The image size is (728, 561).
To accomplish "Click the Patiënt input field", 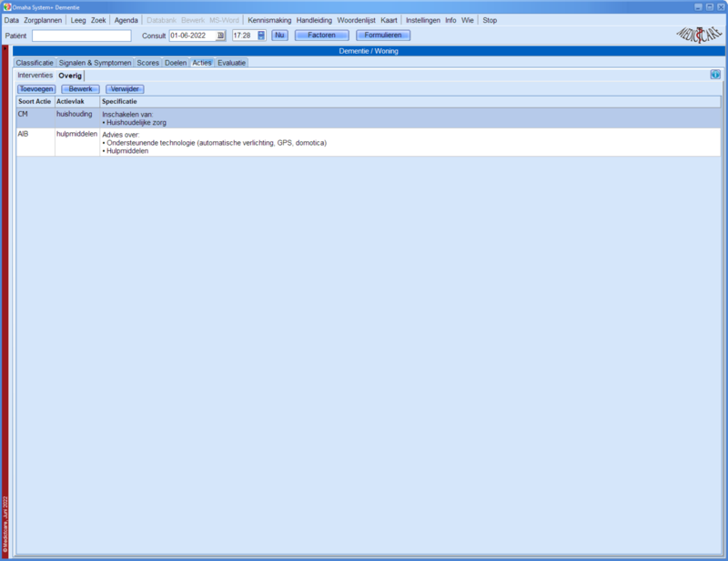I will pos(82,36).
